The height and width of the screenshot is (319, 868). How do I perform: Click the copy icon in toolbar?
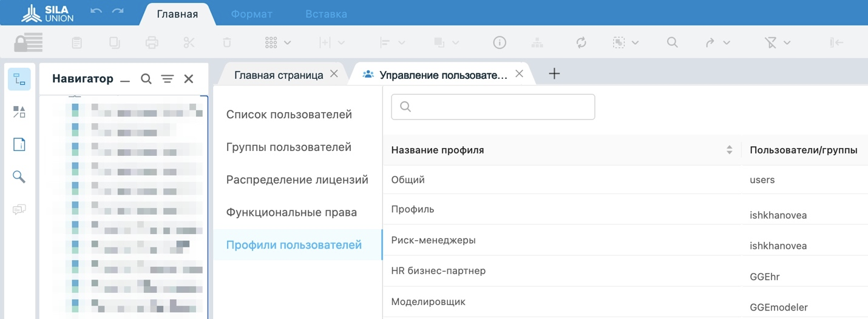(114, 42)
